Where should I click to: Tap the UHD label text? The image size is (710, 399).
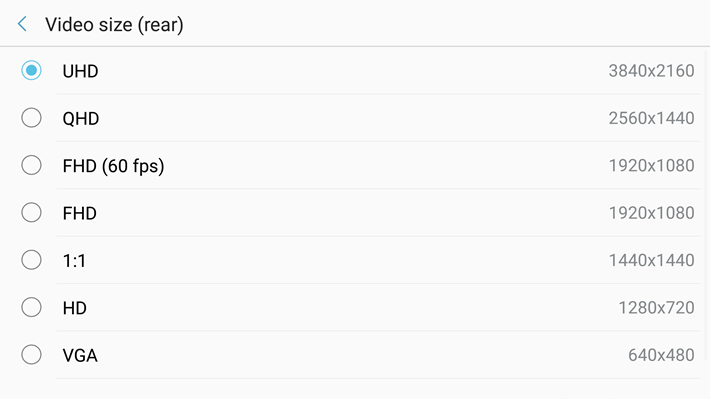(x=80, y=71)
